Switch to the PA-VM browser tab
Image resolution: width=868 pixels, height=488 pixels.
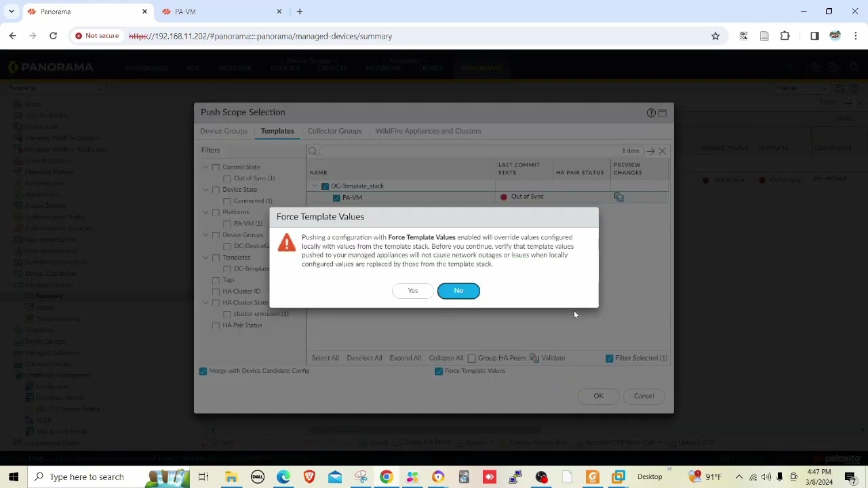[x=221, y=12]
